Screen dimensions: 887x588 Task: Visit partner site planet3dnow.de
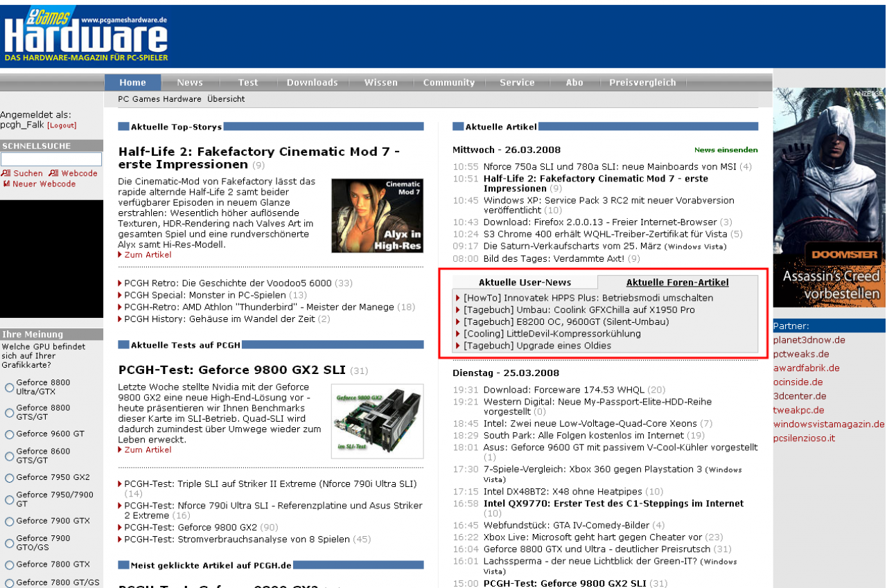point(809,340)
